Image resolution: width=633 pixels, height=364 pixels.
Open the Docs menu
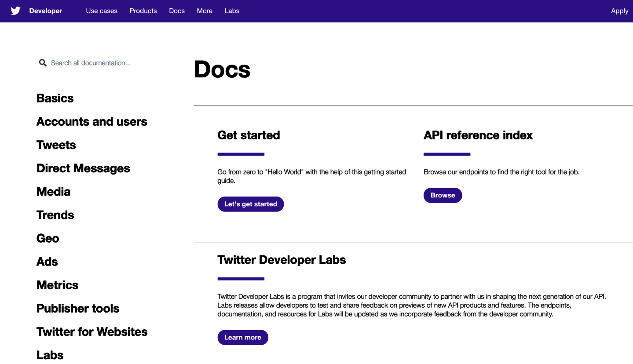click(177, 11)
